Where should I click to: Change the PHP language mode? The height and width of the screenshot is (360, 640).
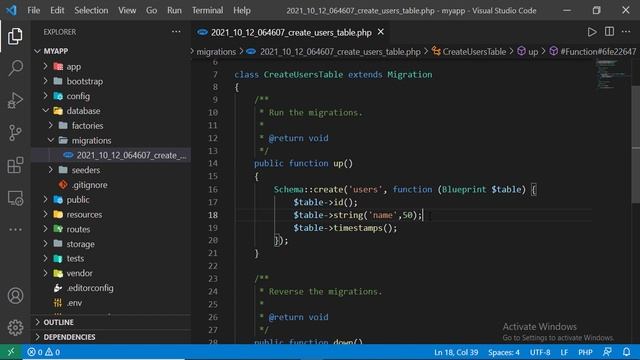point(585,352)
